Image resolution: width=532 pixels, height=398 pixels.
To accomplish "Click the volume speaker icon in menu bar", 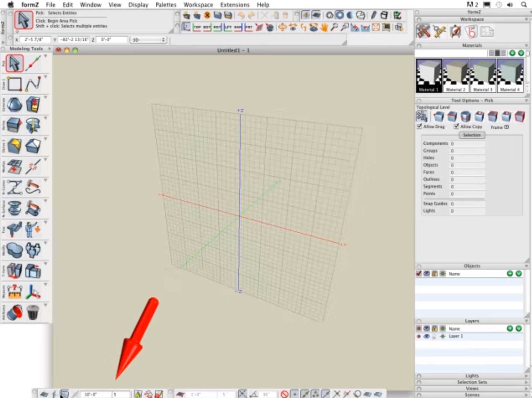I will pos(510,4).
